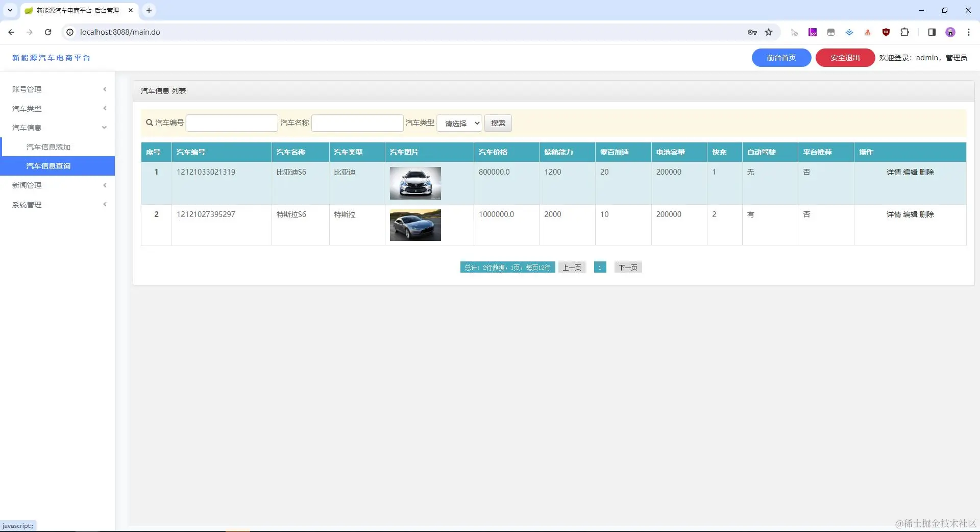The image size is (980, 532).
Task: Open the Chrome three-dot menu
Action: tap(968, 32)
